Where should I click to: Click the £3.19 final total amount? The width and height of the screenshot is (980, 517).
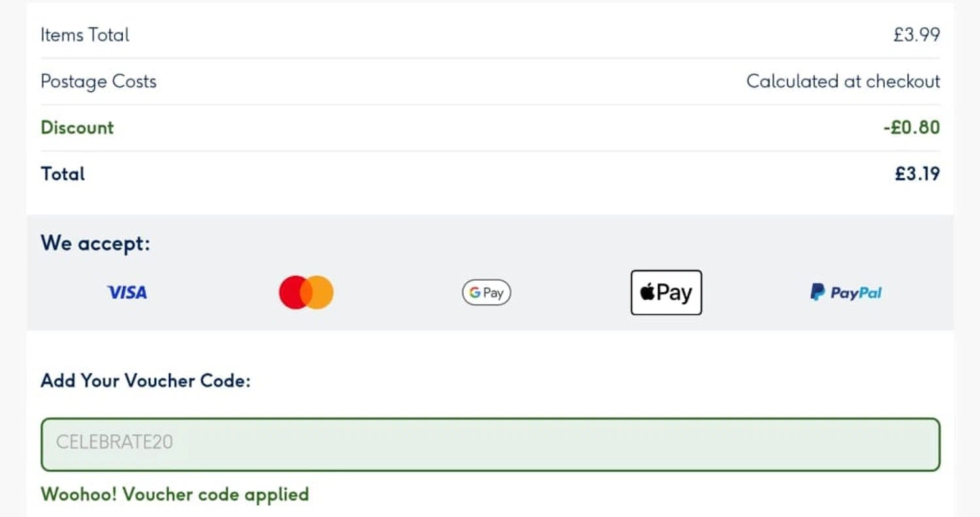[917, 174]
